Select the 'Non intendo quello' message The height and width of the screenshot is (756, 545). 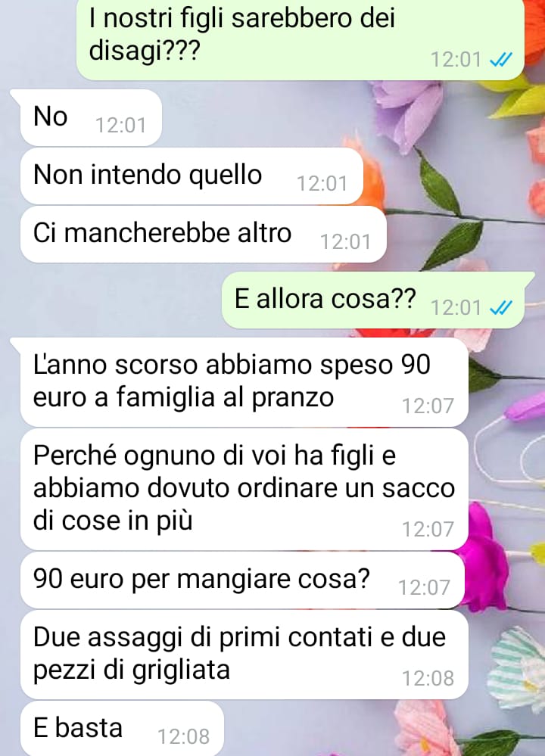191,176
